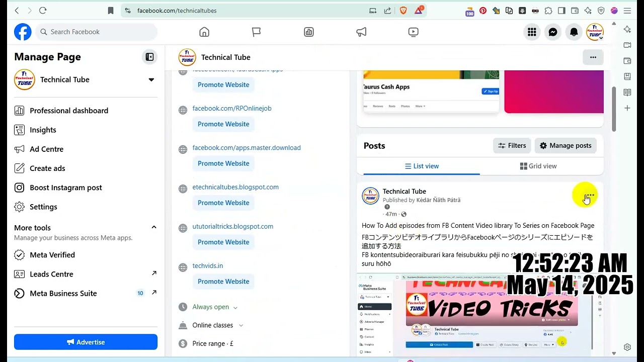The height and width of the screenshot is (362, 644).
Task: Promote Website under facebook.com/RPOnlinejob
Action: [223, 124]
